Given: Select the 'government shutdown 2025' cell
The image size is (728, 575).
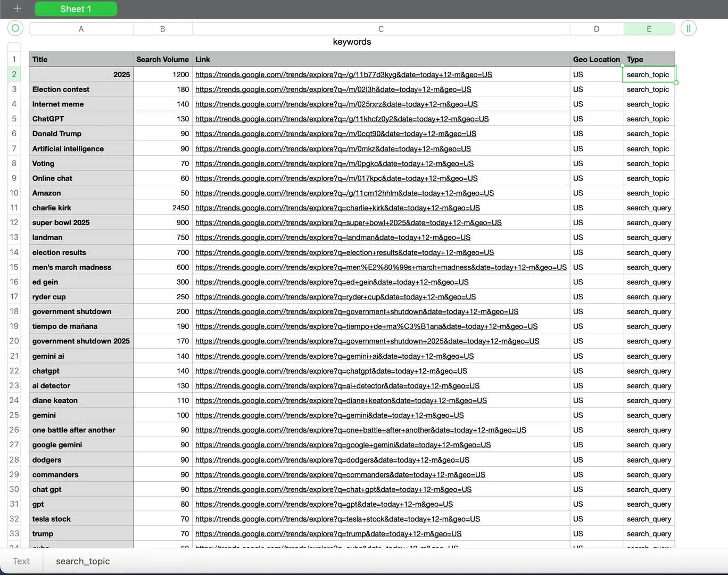Looking at the screenshot, I should [81, 341].
